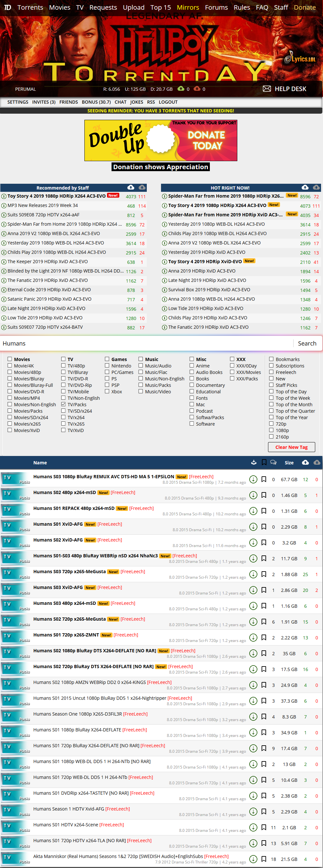This screenshot has width=323, height=868.
Task: Click TV Packs category icon for Humans S02 XviD-AFG
Action: (16, 542)
